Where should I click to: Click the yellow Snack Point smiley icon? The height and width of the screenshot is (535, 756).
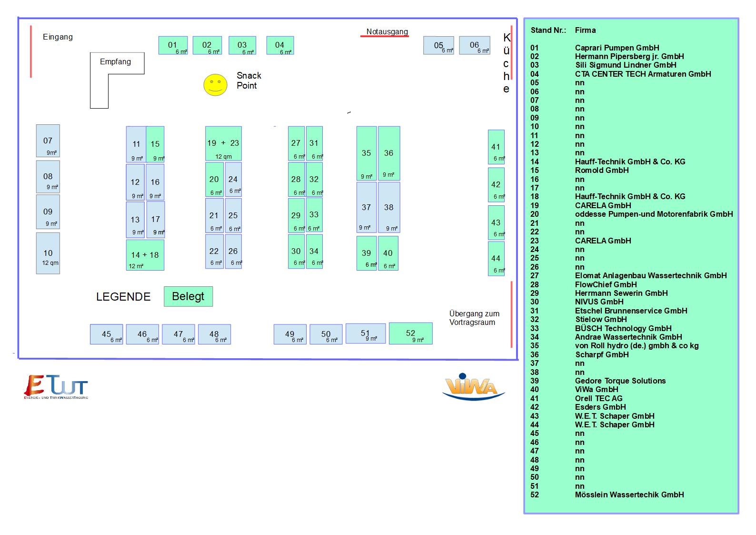215,85
